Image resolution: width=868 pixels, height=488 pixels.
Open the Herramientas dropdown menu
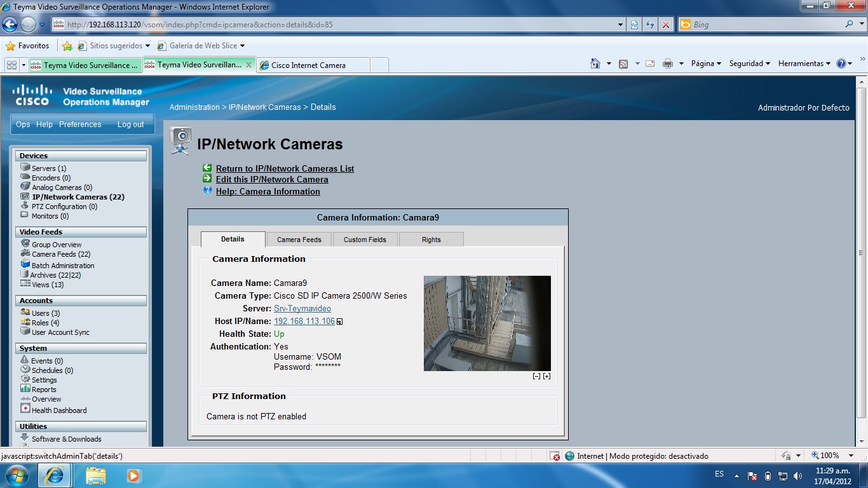pos(804,64)
